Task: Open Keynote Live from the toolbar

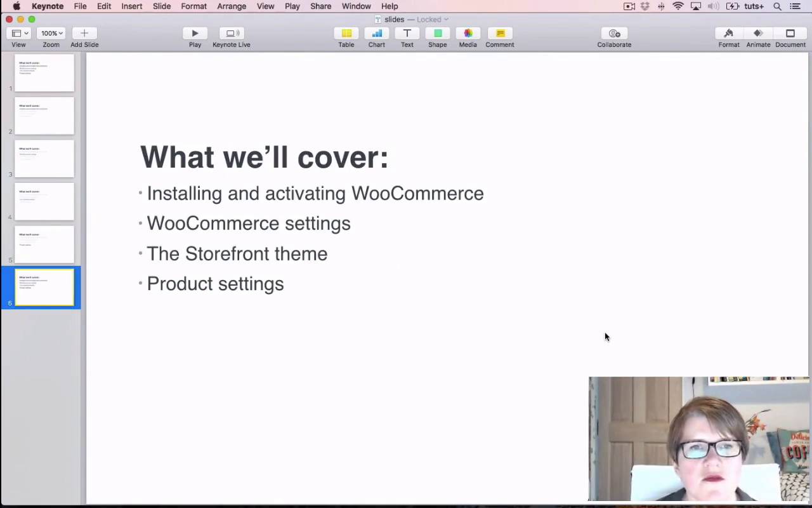Action: coord(232,33)
